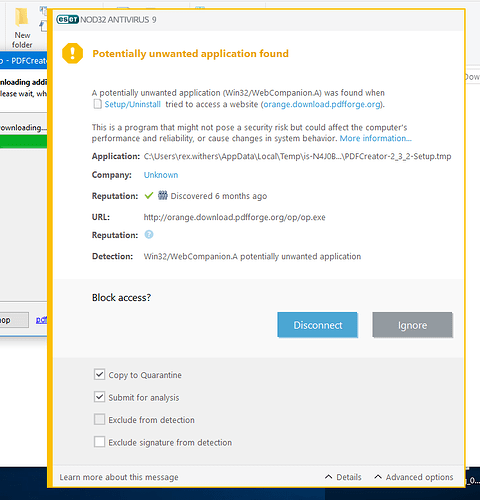Click the green checkmark reputation icon
This screenshot has width=480, height=500.
tap(149, 195)
